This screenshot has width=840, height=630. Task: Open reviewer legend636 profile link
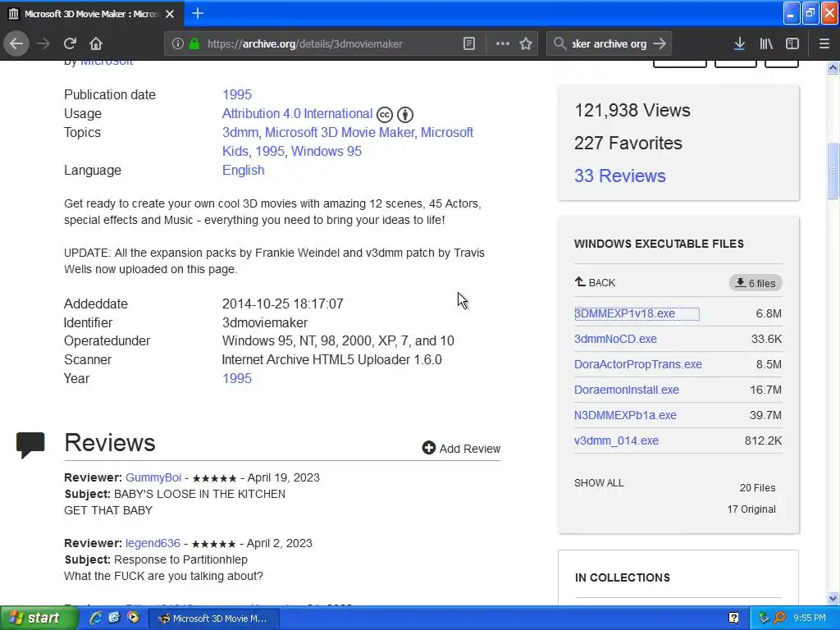(x=153, y=543)
